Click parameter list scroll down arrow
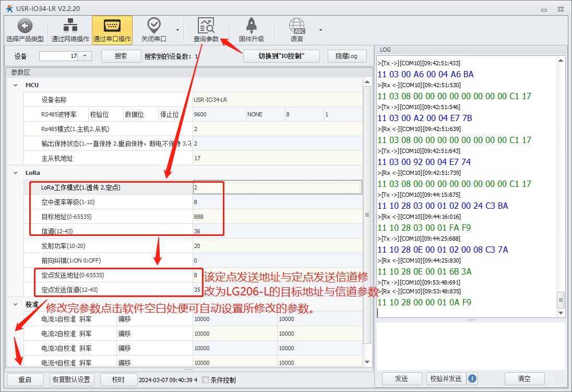Viewport: 572px width, 392px height. [x=367, y=362]
